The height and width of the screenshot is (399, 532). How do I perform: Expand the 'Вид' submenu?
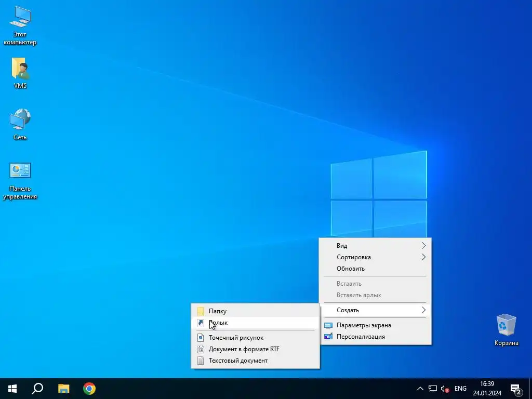[375, 246]
